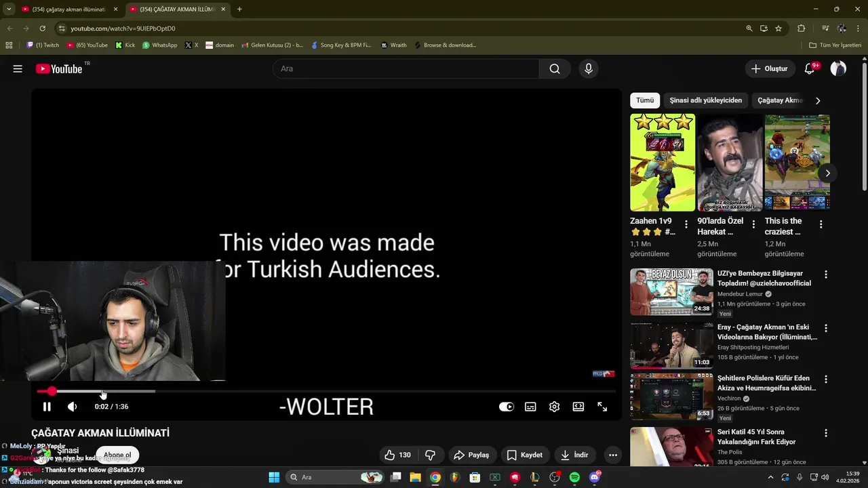
Task: Advance the Shorts shelf with next arrow
Action: coord(827,173)
